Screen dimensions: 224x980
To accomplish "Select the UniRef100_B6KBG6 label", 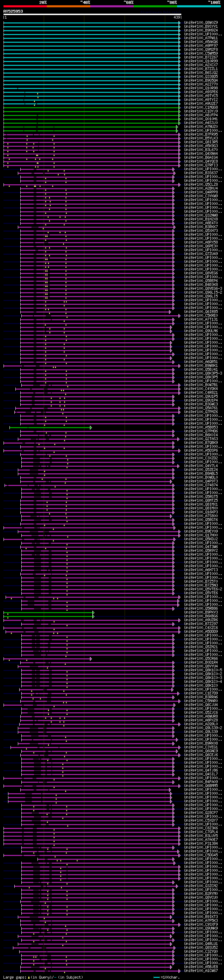I will (201, 617).
